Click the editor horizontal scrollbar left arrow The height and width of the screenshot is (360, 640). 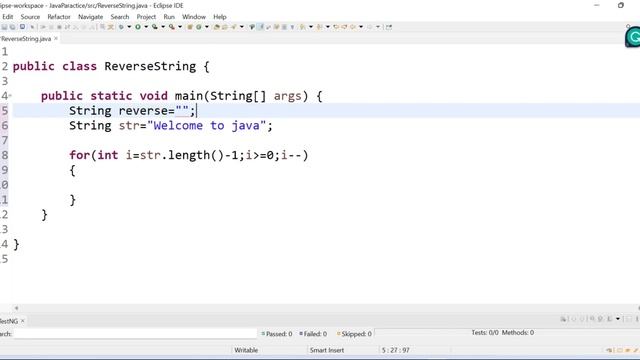coord(16,308)
